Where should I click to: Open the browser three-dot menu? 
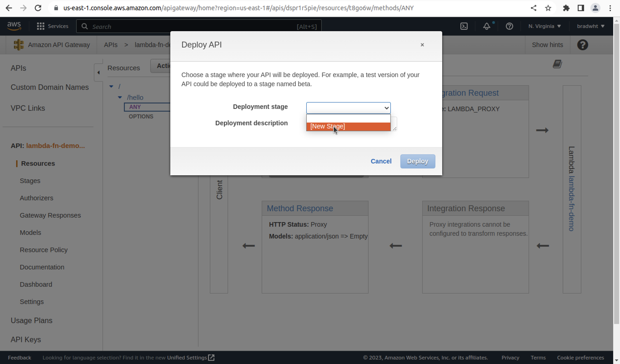(x=610, y=8)
